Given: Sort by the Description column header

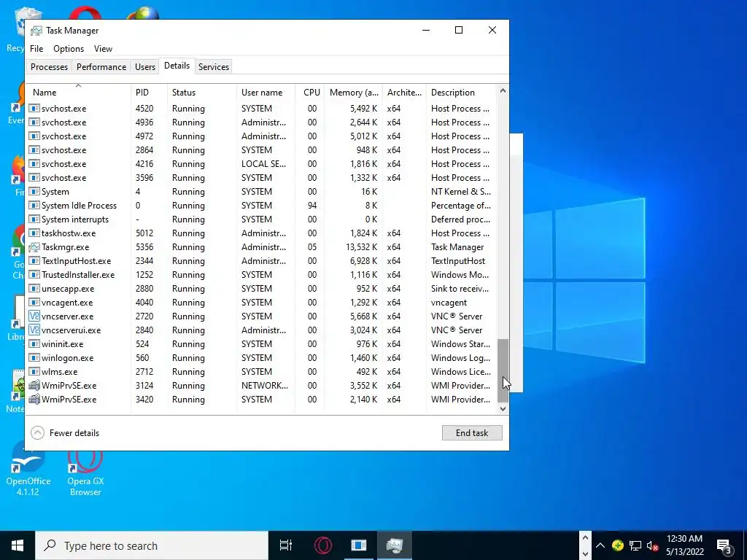Looking at the screenshot, I should (461, 93).
